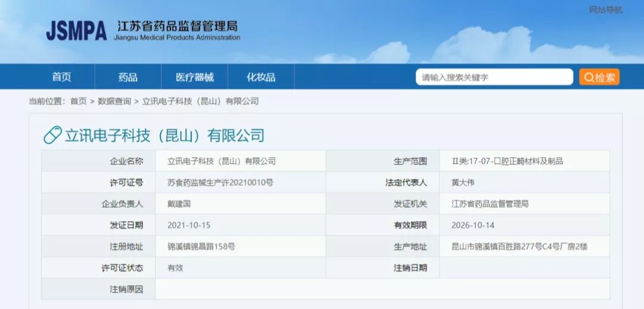
Task: Click the 生产地址 value cell
Action: 519,246
